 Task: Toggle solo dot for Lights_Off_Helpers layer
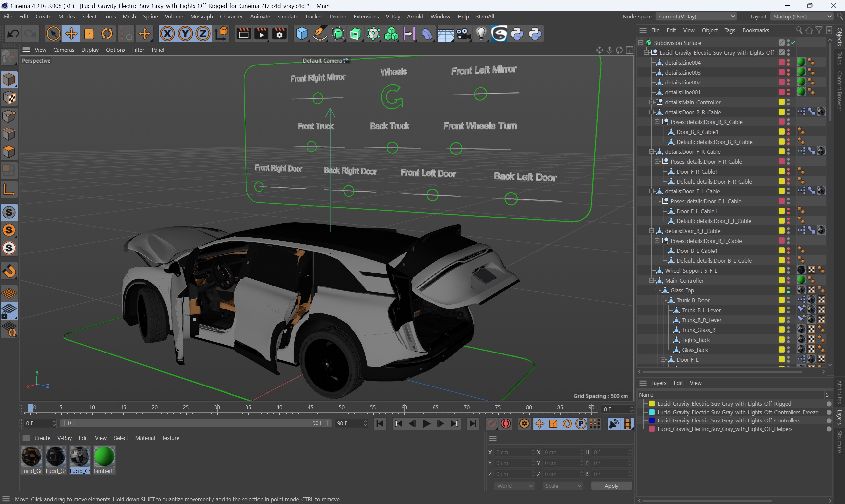(x=829, y=429)
